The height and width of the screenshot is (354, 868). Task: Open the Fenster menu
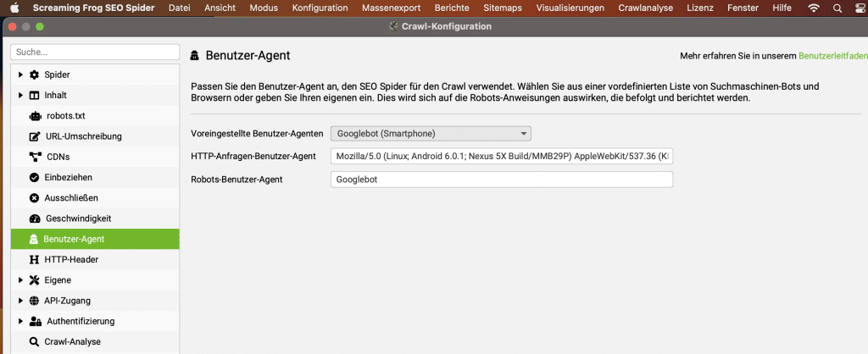743,8
